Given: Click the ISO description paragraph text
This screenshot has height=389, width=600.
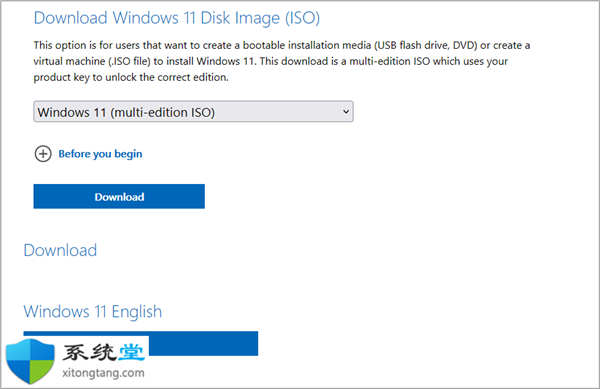Looking at the screenshot, I should (282, 61).
